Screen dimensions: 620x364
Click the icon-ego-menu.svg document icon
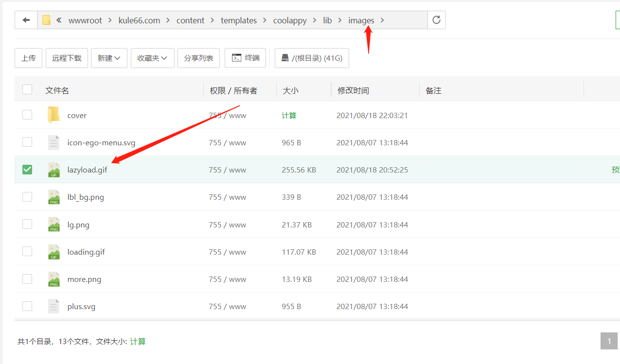coord(53,142)
